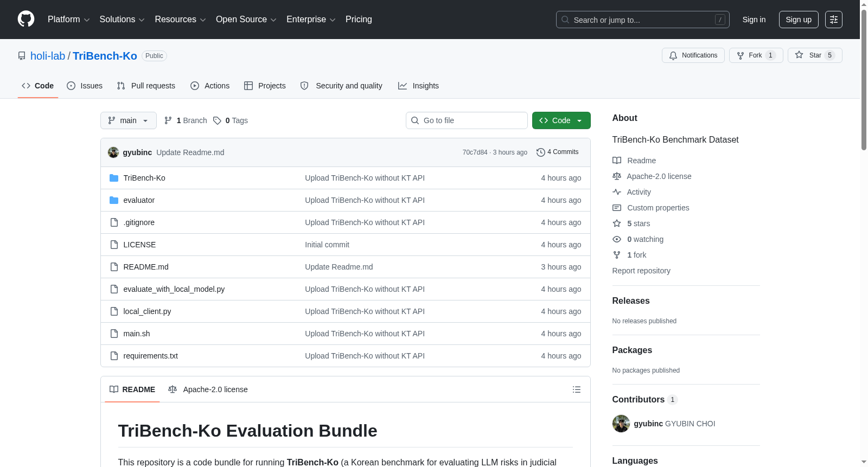Open the README outline list icon
The width and height of the screenshot is (868, 467).
tap(577, 389)
